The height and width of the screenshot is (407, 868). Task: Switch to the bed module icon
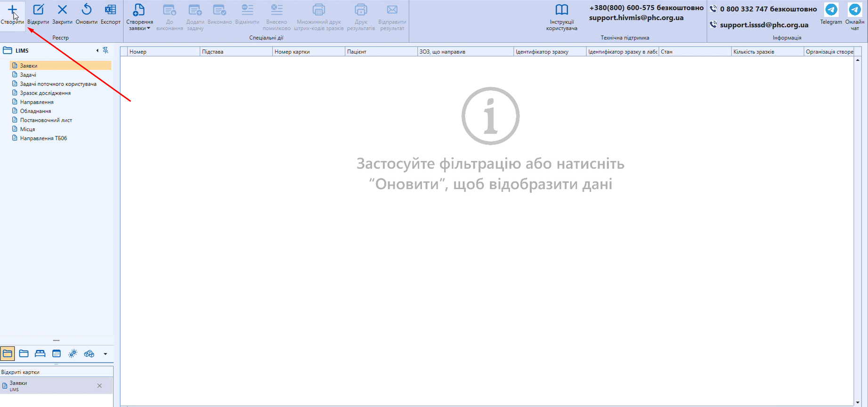(40, 354)
